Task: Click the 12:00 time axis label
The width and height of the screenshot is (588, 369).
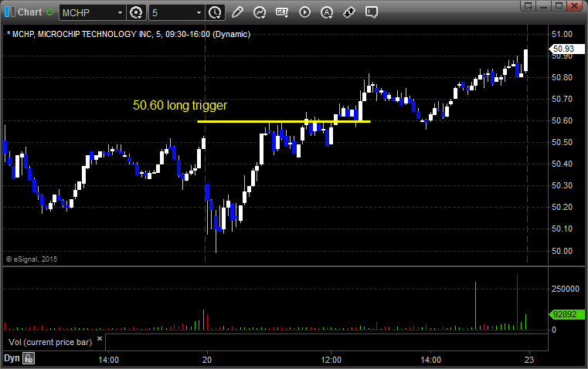Action: click(x=331, y=360)
